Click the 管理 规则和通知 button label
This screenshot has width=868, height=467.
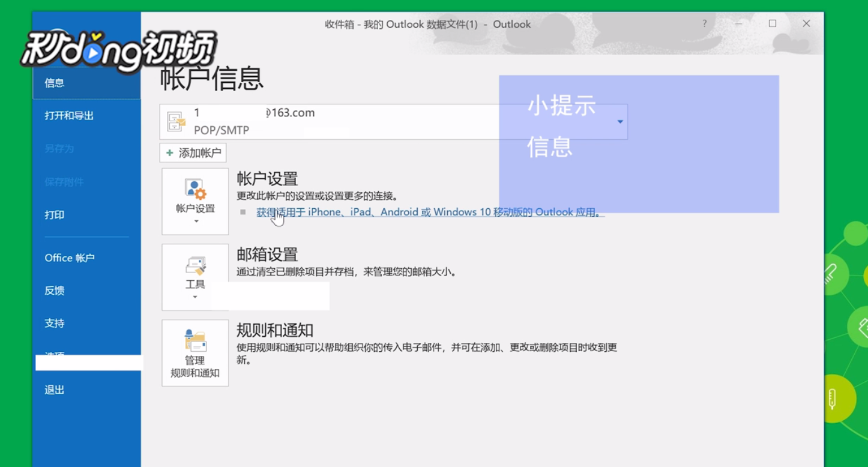[x=195, y=367]
